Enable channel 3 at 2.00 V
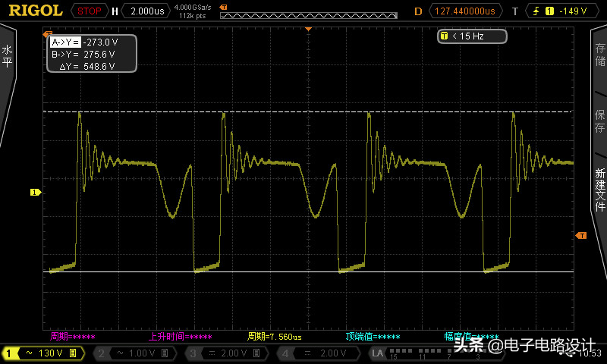607x364 pixels. point(225,353)
